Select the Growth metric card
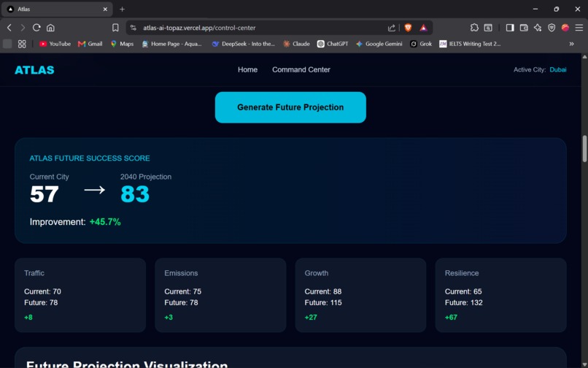588x368 pixels. (x=360, y=295)
